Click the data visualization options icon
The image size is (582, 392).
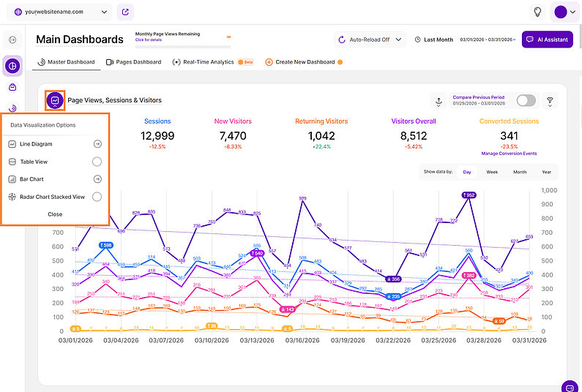55,100
